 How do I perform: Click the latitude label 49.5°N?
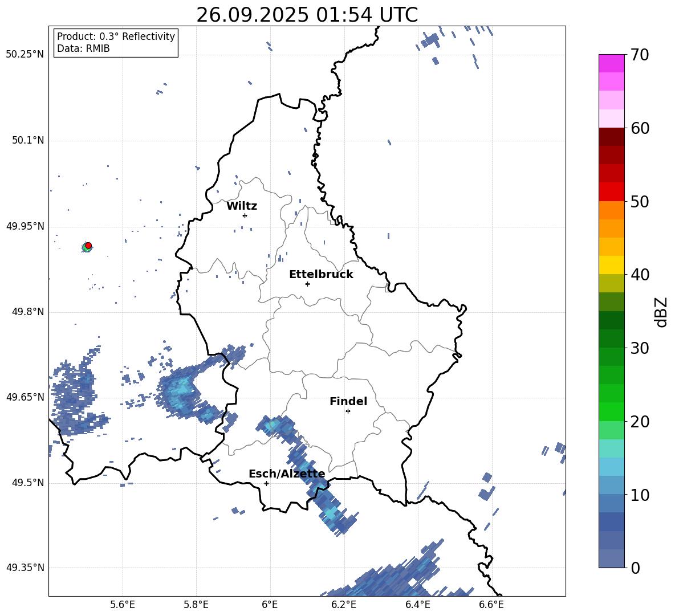[28, 483]
